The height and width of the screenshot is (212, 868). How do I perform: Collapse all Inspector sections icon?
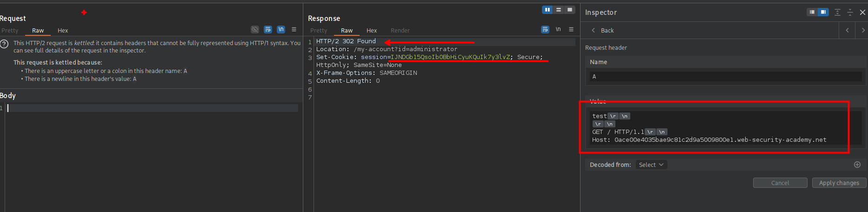click(x=850, y=13)
